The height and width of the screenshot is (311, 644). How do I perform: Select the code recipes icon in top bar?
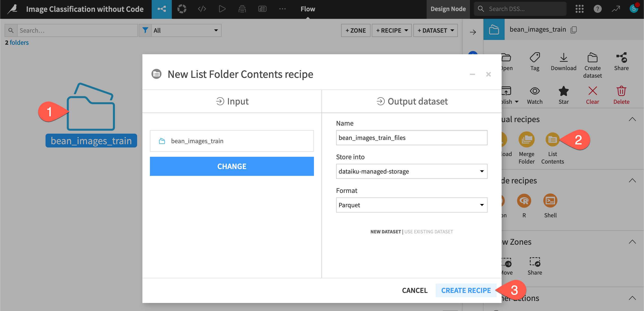(x=202, y=9)
